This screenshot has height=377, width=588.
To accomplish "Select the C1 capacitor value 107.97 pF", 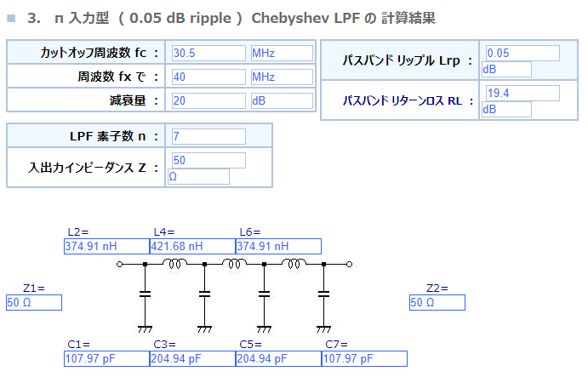I will [107, 358].
